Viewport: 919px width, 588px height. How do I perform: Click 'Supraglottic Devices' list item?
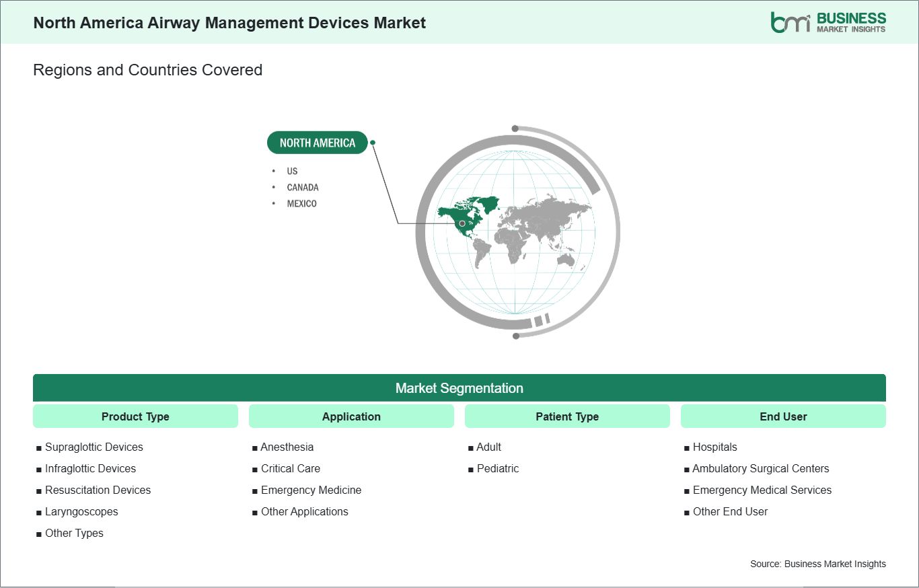(89, 447)
